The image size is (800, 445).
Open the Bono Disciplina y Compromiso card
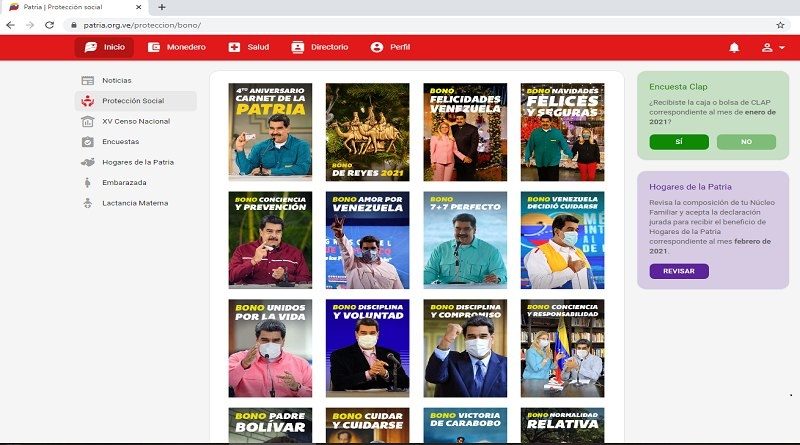(x=465, y=348)
